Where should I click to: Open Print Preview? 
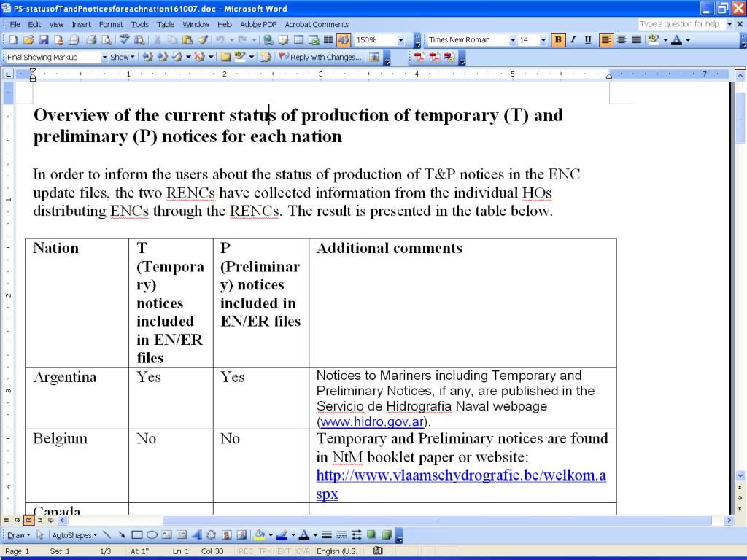[x=107, y=40]
